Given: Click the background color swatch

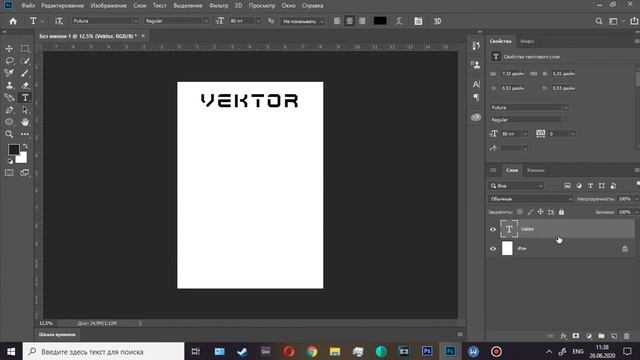Looking at the screenshot, I should [22, 158].
